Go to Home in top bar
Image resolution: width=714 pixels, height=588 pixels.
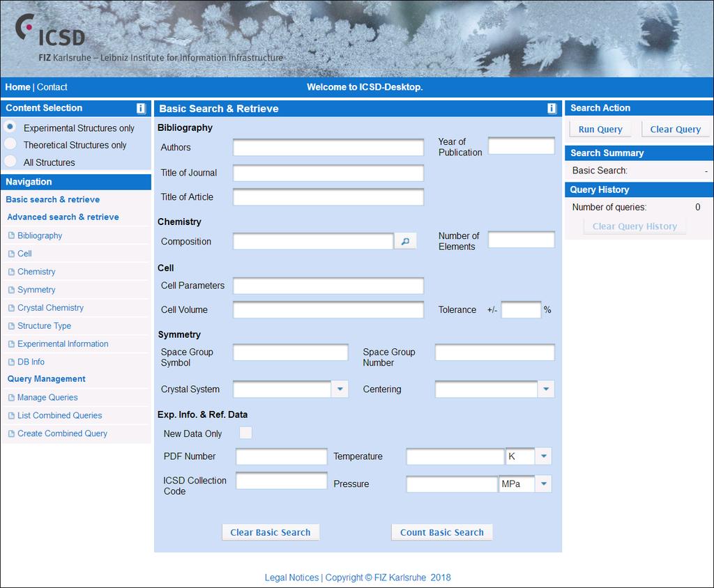point(17,87)
